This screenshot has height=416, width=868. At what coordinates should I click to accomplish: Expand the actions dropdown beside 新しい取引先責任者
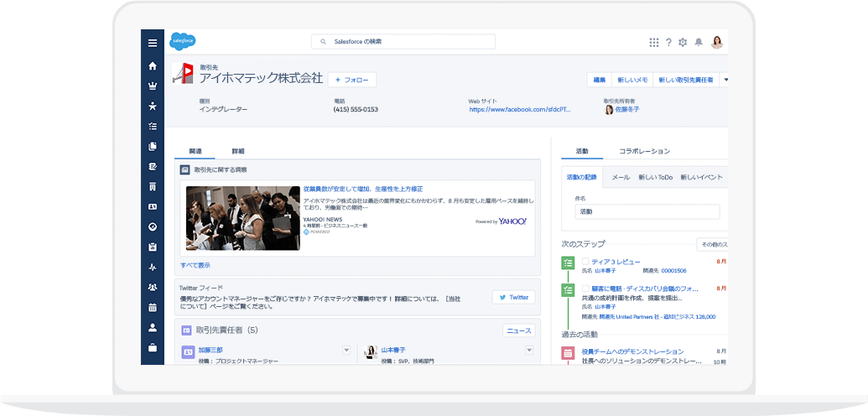coord(725,80)
